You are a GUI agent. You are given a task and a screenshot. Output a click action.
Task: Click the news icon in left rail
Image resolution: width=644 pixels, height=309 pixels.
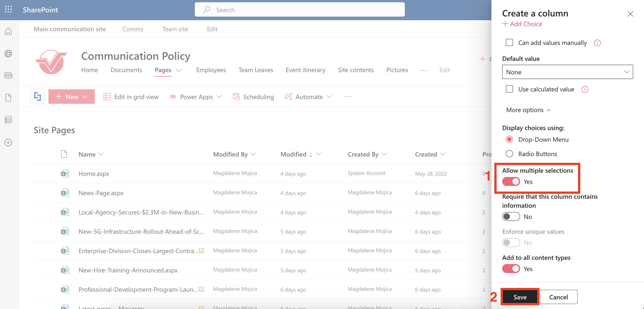[8, 75]
